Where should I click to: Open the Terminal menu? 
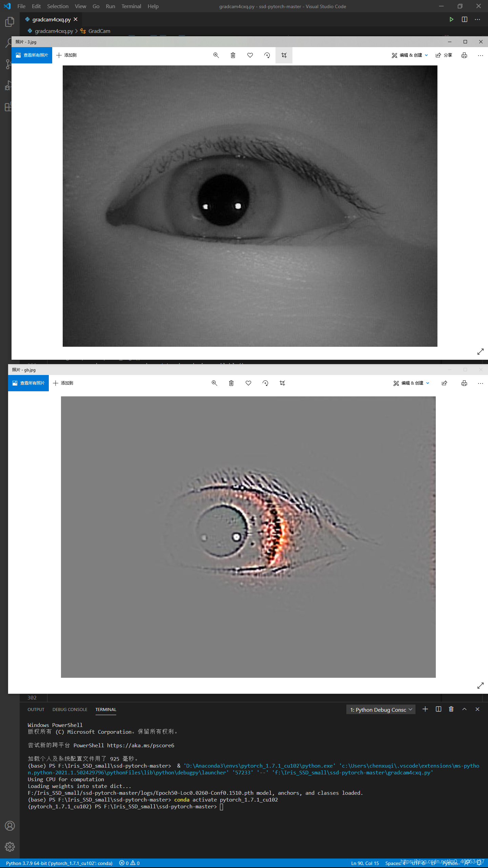pos(131,6)
